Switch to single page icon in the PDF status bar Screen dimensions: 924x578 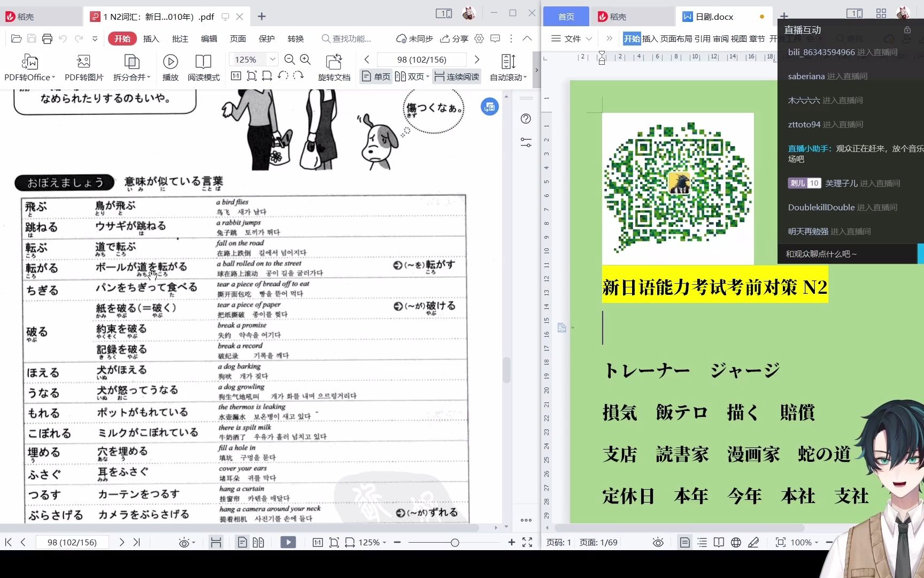pyautogui.click(x=242, y=542)
